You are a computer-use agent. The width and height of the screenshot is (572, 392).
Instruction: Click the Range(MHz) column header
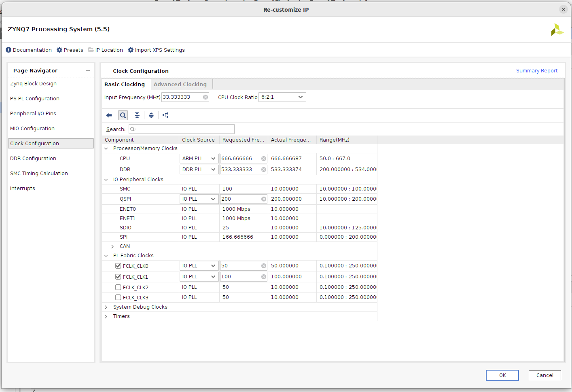point(347,140)
